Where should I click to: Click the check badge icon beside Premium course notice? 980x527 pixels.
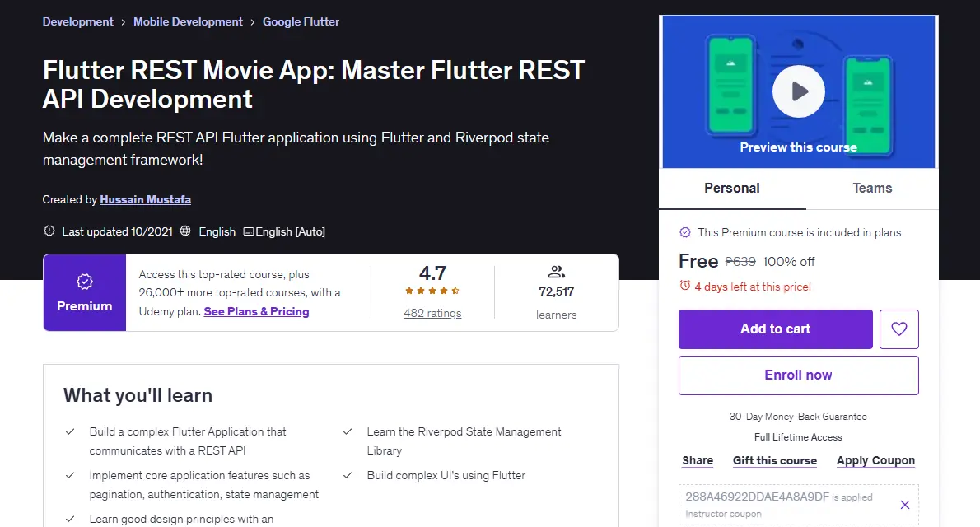[685, 232]
